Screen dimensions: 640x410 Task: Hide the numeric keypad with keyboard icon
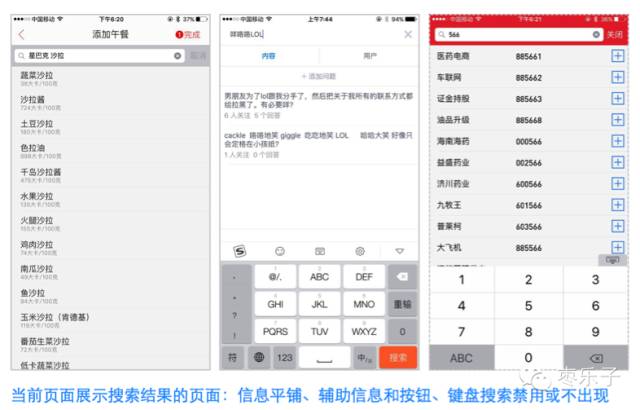pyautogui.click(x=612, y=260)
